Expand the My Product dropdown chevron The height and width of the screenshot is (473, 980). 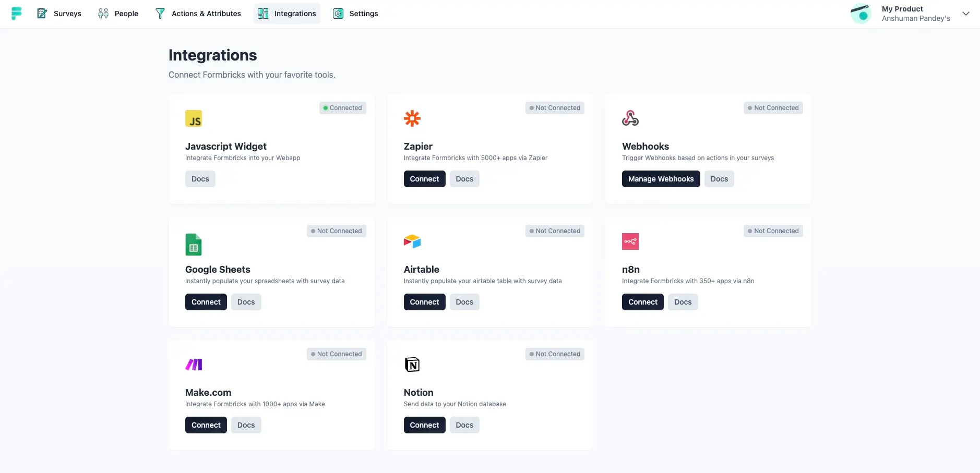point(966,14)
